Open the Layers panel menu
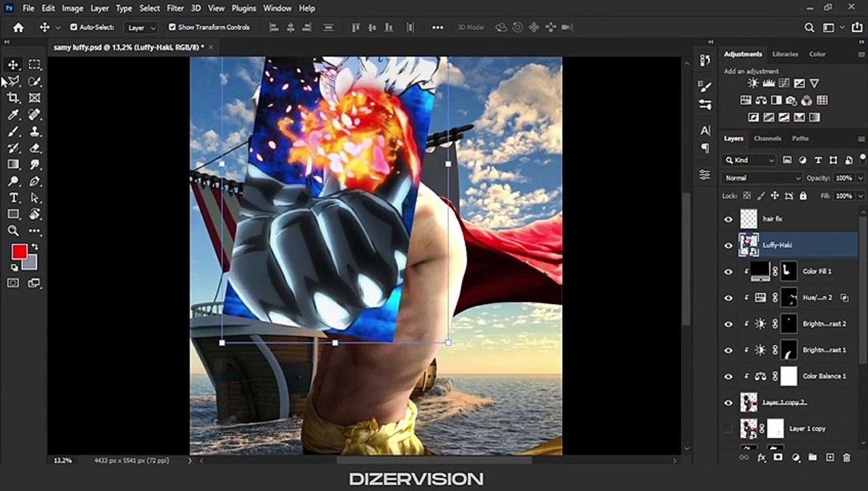This screenshot has width=868, height=491. (861, 138)
